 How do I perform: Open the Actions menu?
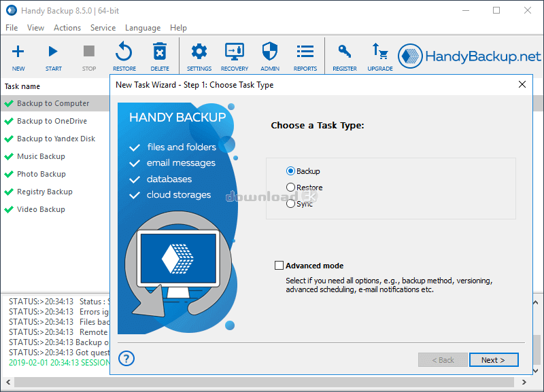point(67,28)
